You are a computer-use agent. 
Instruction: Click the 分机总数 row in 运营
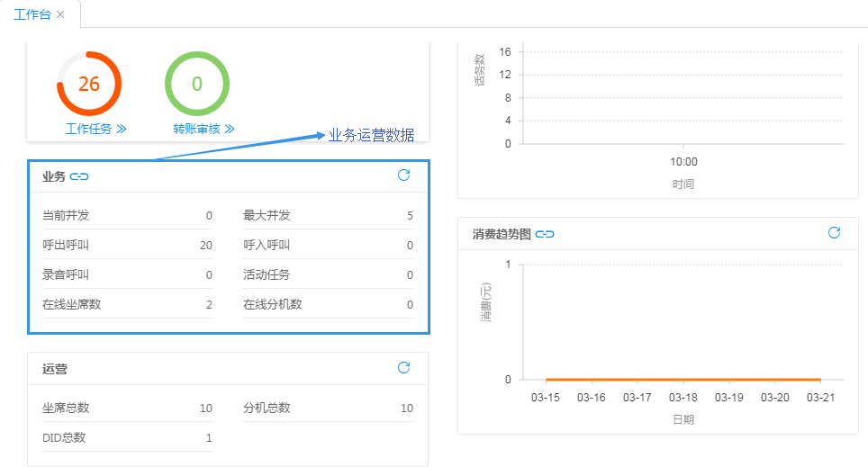tap(328, 408)
